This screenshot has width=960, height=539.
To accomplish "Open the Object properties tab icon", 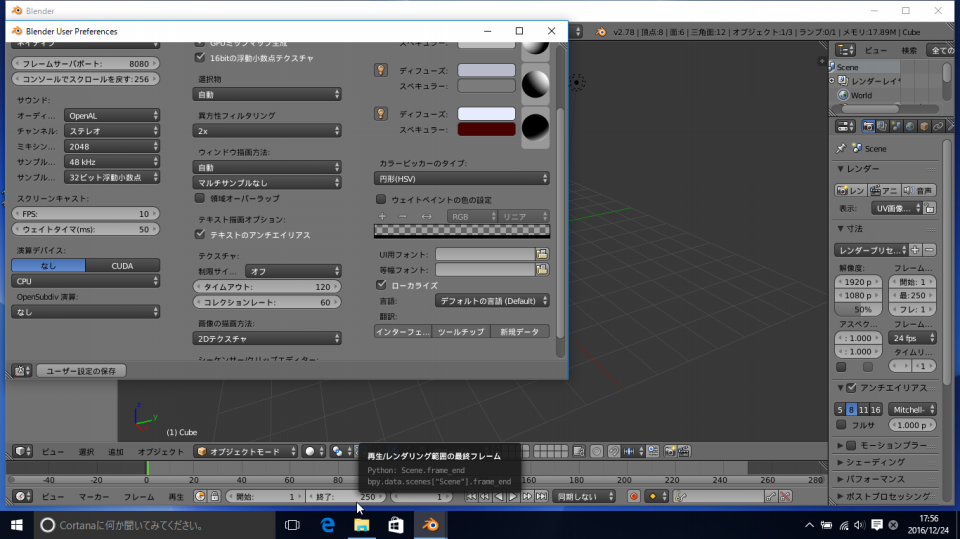I will [925, 126].
